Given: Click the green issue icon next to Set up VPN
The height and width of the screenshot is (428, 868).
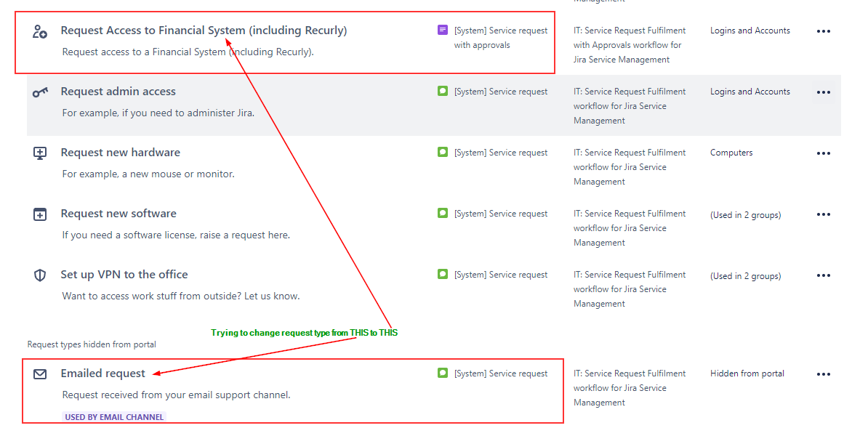Looking at the screenshot, I should pyautogui.click(x=442, y=275).
